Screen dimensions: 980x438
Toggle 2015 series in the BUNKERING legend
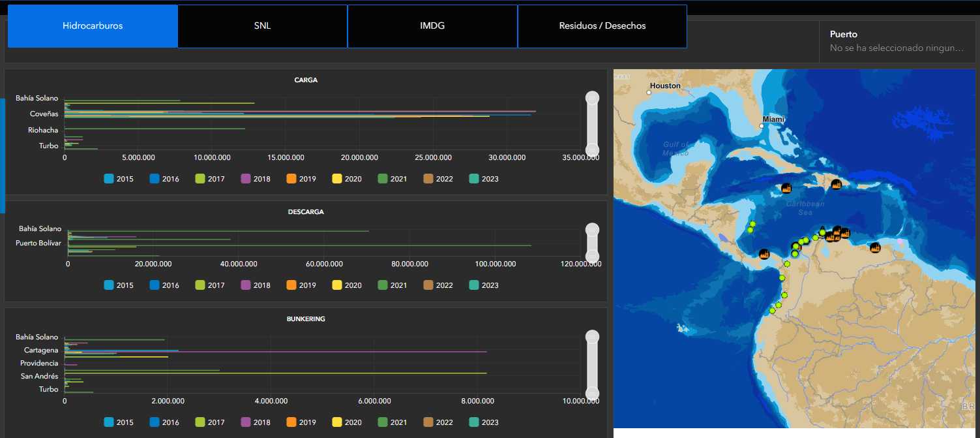click(x=119, y=422)
